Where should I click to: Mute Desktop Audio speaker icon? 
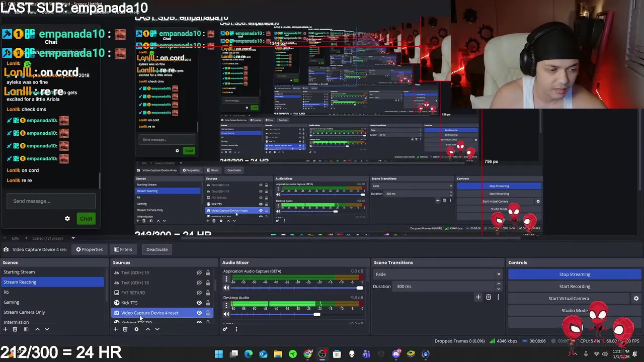click(226, 314)
